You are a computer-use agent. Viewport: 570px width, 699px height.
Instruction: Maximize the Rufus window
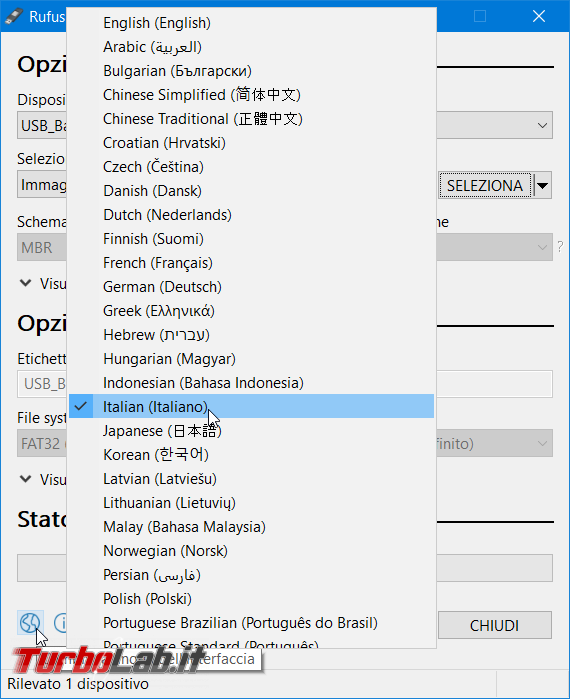pyautogui.click(x=480, y=16)
